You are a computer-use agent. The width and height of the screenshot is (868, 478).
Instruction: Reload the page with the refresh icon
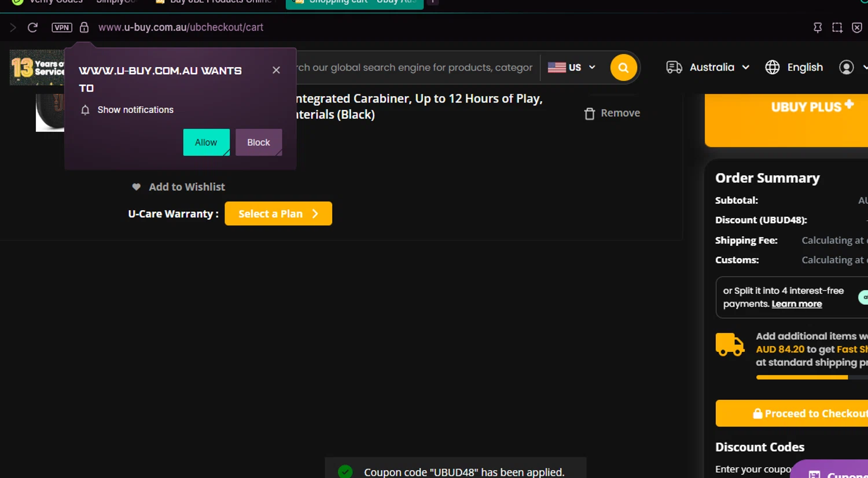pos(32,27)
